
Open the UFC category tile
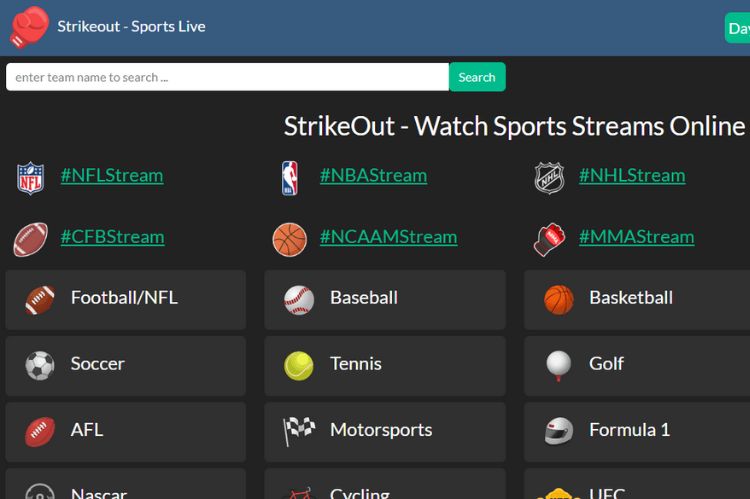pyautogui.click(x=637, y=484)
